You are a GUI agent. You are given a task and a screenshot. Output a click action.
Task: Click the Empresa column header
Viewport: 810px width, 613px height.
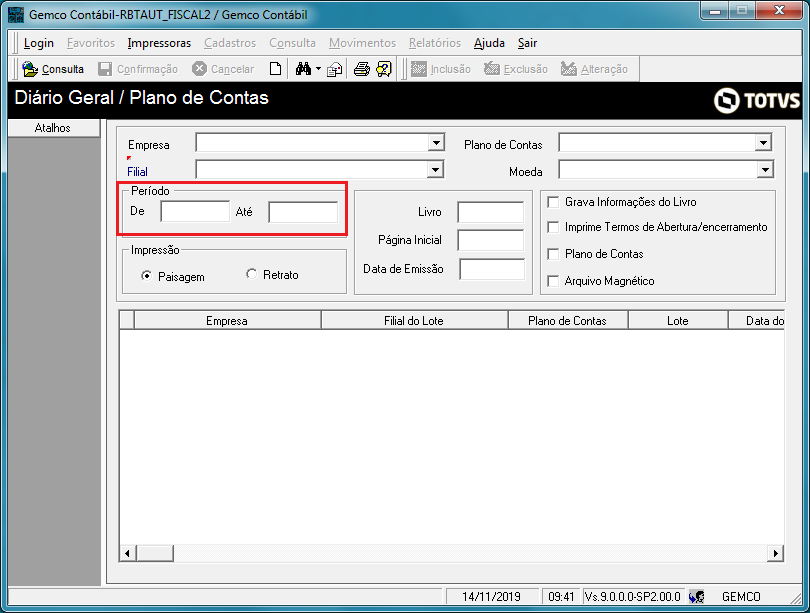[x=227, y=321]
